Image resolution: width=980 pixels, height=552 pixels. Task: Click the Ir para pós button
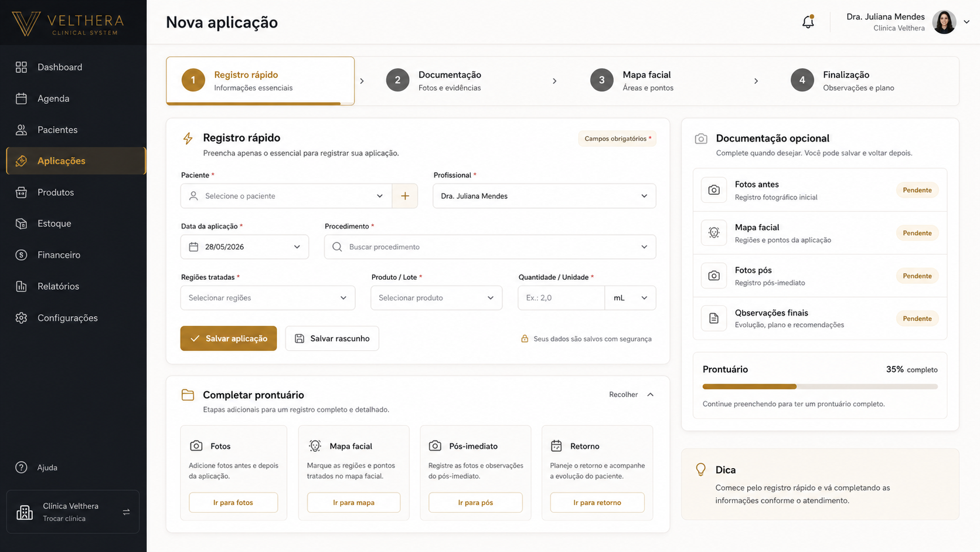click(x=475, y=503)
